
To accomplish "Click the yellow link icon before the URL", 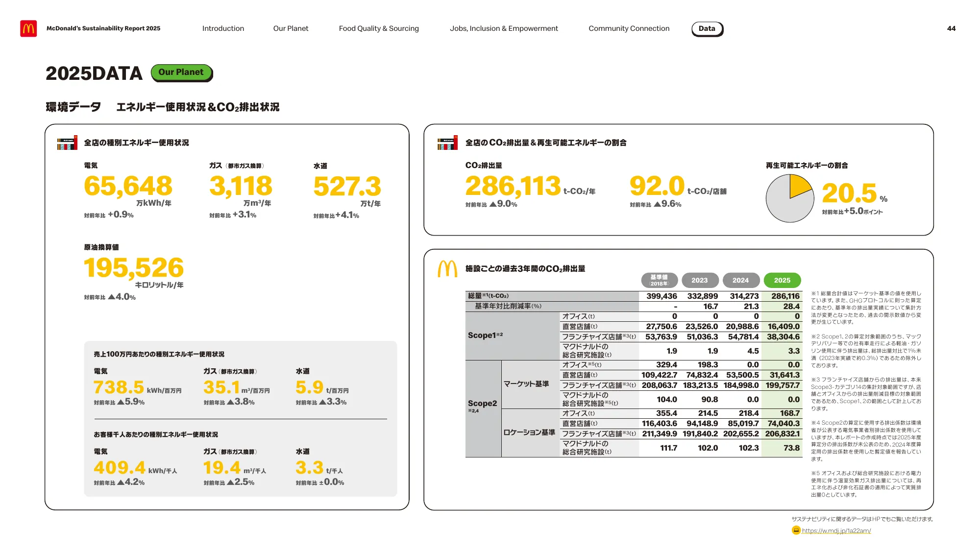I will (796, 530).
